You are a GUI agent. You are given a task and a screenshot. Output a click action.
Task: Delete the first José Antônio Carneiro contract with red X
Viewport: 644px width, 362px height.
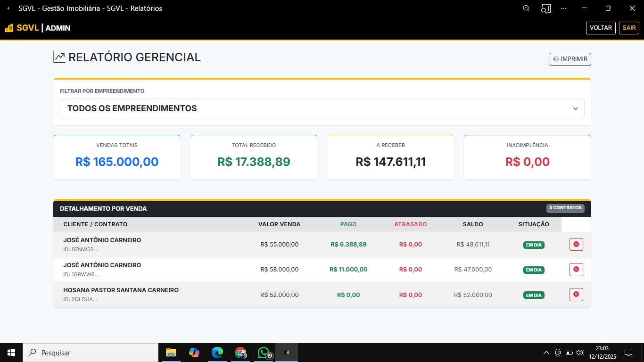pos(576,244)
